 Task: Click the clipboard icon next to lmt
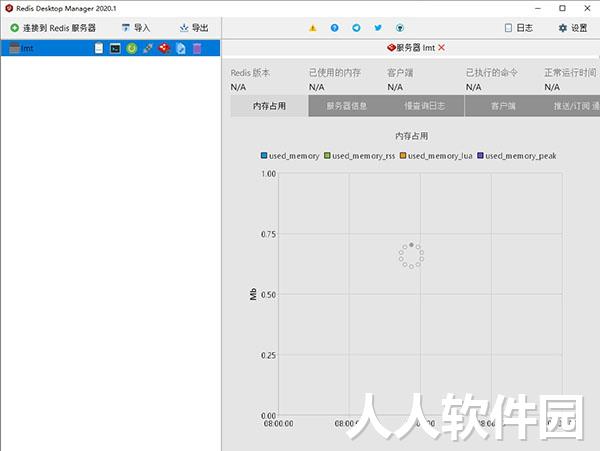pyautogui.click(x=99, y=48)
